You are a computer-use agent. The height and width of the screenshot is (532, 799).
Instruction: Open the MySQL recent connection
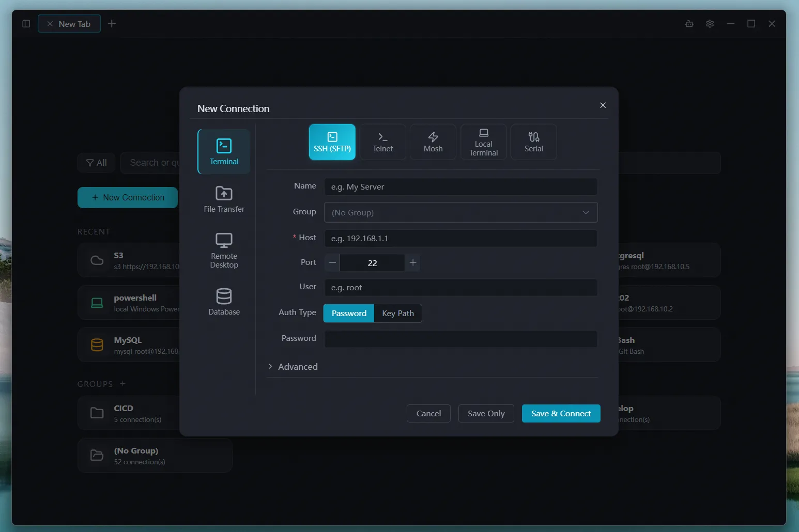[129, 345]
